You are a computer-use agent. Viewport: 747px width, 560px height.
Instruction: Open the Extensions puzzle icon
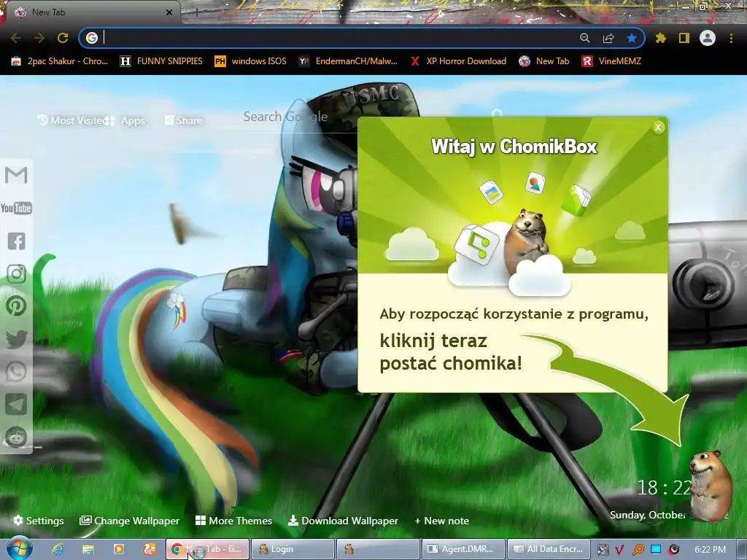click(x=661, y=38)
